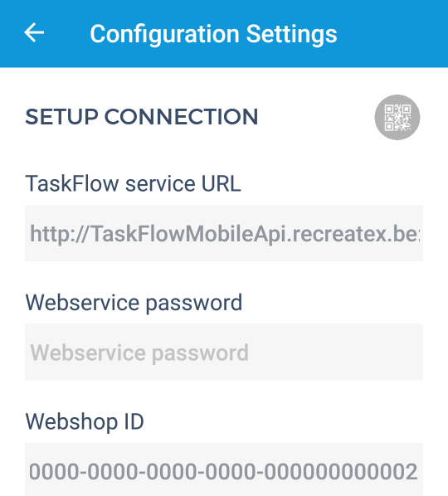Place cursor on "recreatex.be" in the URL
448x496 pixels.
[x=353, y=234]
